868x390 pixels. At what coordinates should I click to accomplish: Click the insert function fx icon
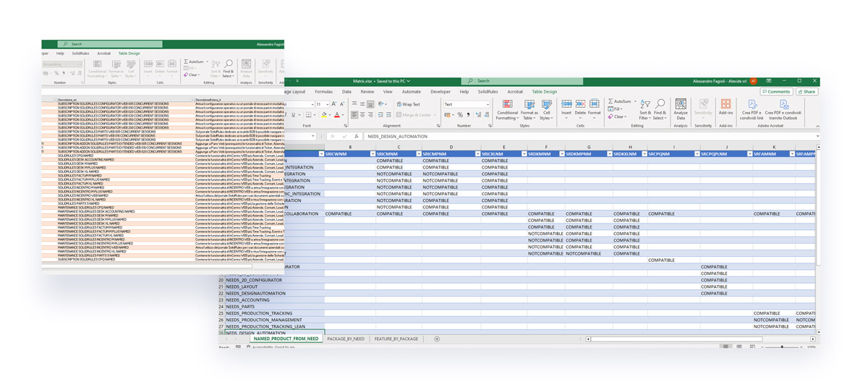(x=357, y=136)
